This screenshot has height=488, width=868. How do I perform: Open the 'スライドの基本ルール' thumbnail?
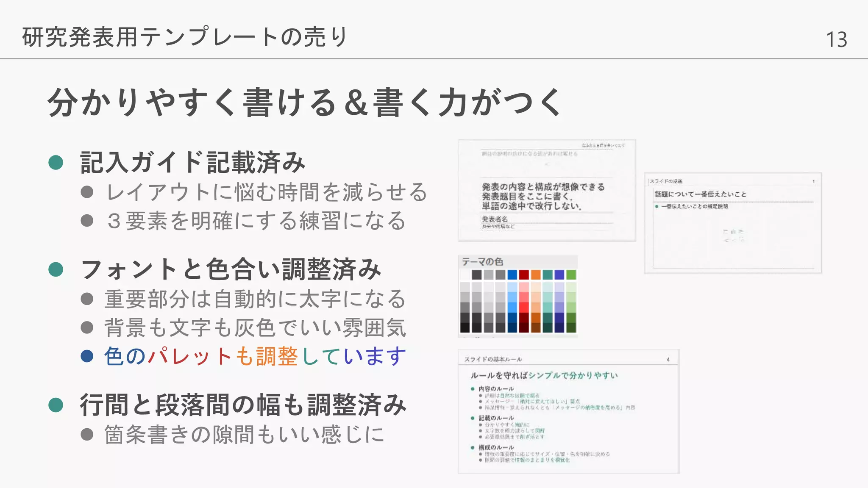click(569, 411)
